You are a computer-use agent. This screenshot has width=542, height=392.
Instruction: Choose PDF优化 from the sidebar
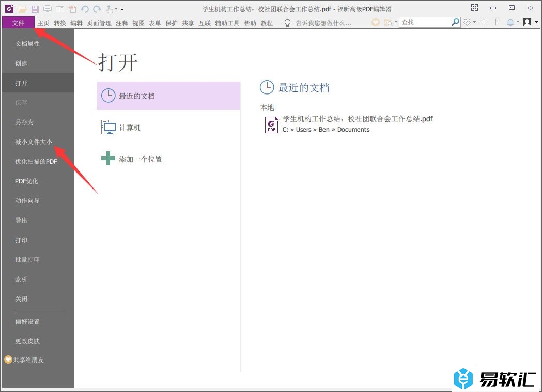[x=38, y=181]
